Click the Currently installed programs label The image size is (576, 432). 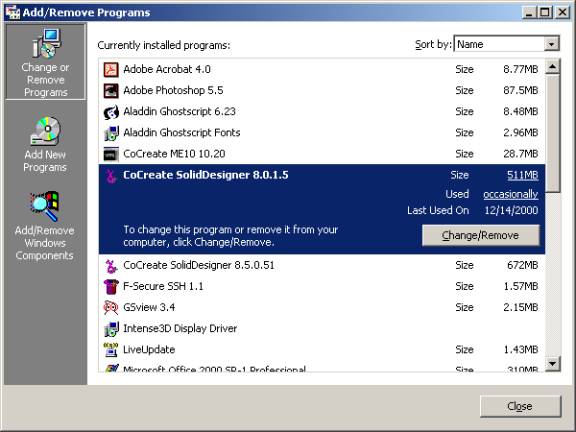[x=164, y=45]
